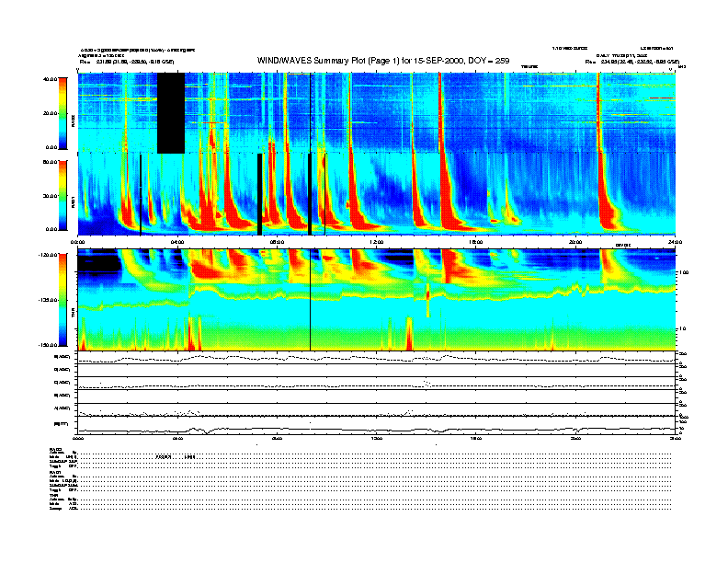Click the RAD1 heading in bottom status table
The image size is (728, 563).
pyautogui.click(x=56, y=473)
